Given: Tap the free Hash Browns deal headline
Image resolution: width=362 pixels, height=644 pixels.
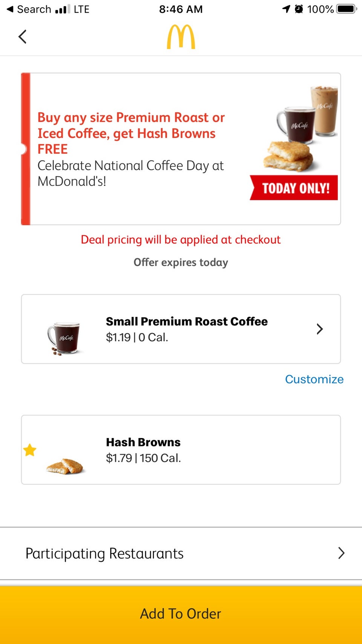Looking at the screenshot, I should click(131, 133).
